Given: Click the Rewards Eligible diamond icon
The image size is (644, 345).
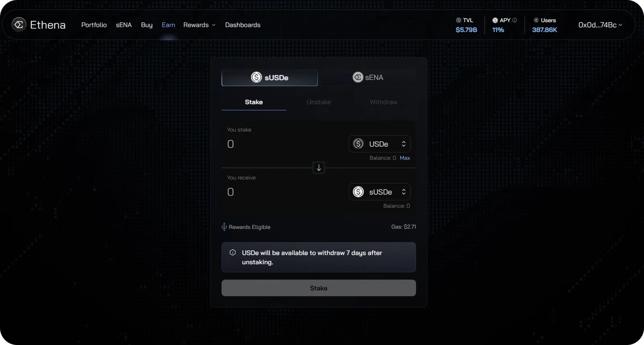Looking at the screenshot, I should pos(224,227).
